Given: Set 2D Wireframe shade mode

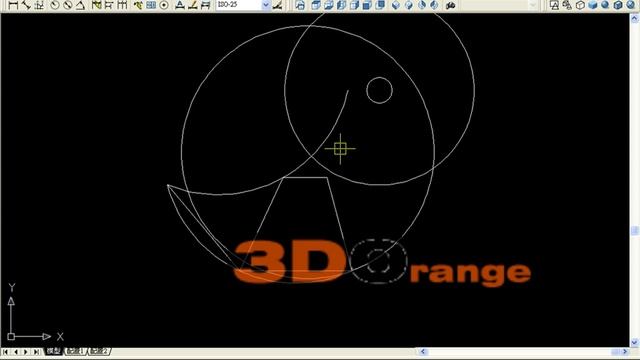Looking at the screenshot, I should [x=554, y=5].
